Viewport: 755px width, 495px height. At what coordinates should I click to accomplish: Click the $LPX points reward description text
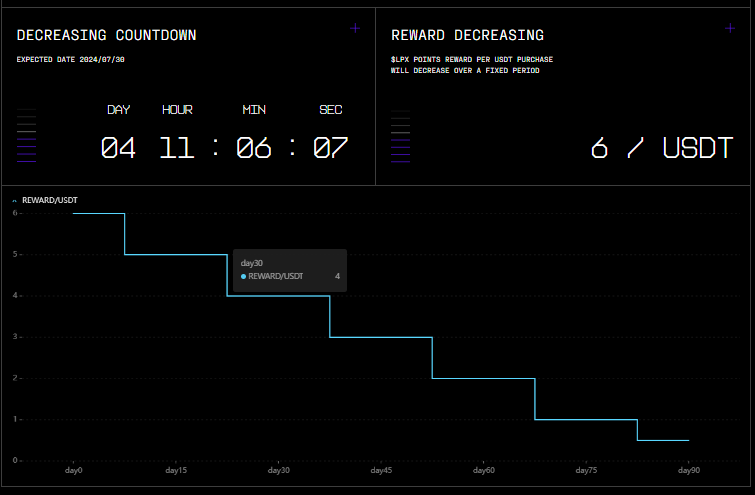(472, 65)
